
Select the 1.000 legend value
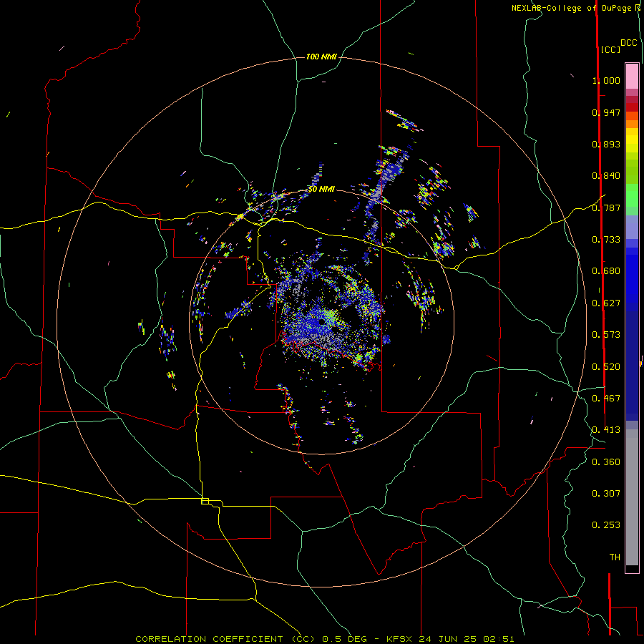coord(606,80)
